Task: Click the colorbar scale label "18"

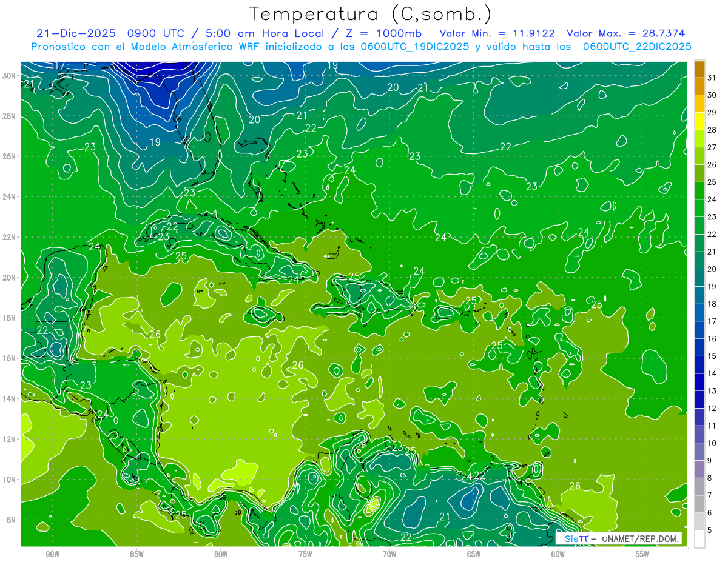Action: pos(712,304)
